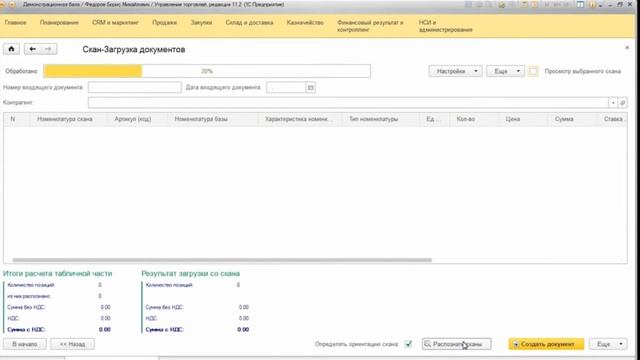The height and width of the screenshot is (360, 640).
Task: Open the Настройки dropdown
Action: click(456, 71)
